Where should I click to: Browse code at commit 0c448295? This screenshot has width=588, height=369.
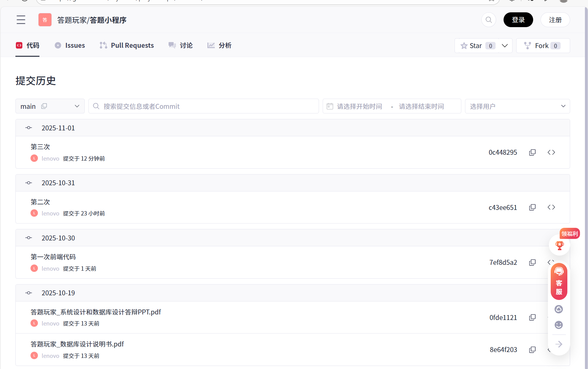point(551,152)
